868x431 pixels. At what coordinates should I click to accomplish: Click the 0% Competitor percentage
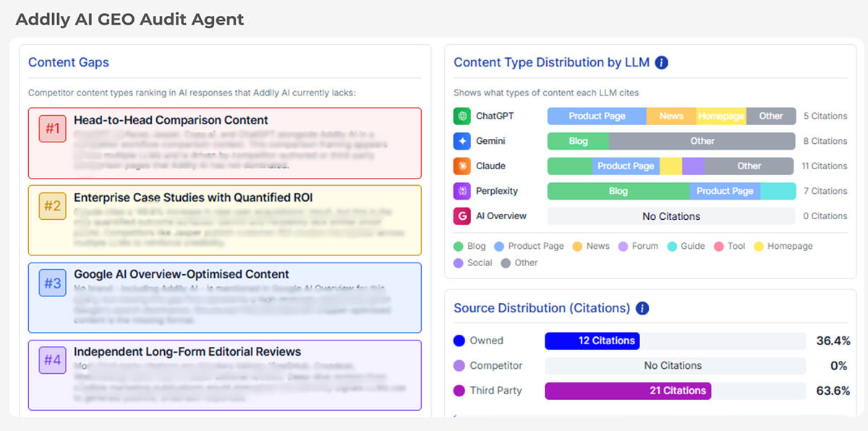[839, 366]
